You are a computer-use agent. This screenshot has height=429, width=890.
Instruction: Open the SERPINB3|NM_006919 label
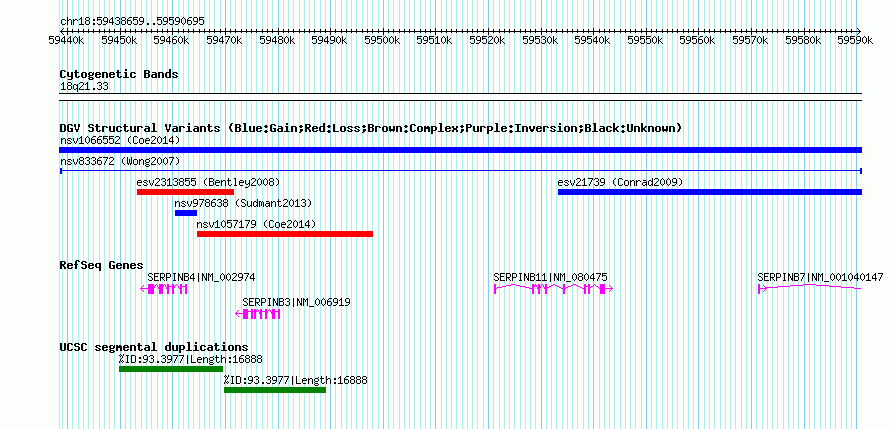pyautogui.click(x=296, y=302)
